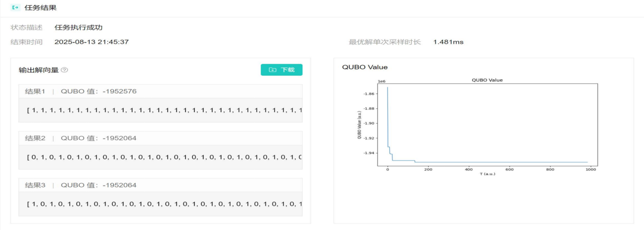Click the QUBO value -1952576 of 结果1

[x=119, y=91]
